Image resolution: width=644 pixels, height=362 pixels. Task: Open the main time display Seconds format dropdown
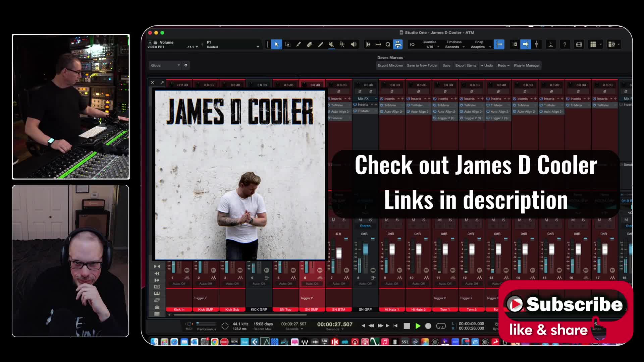[x=335, y=329]
